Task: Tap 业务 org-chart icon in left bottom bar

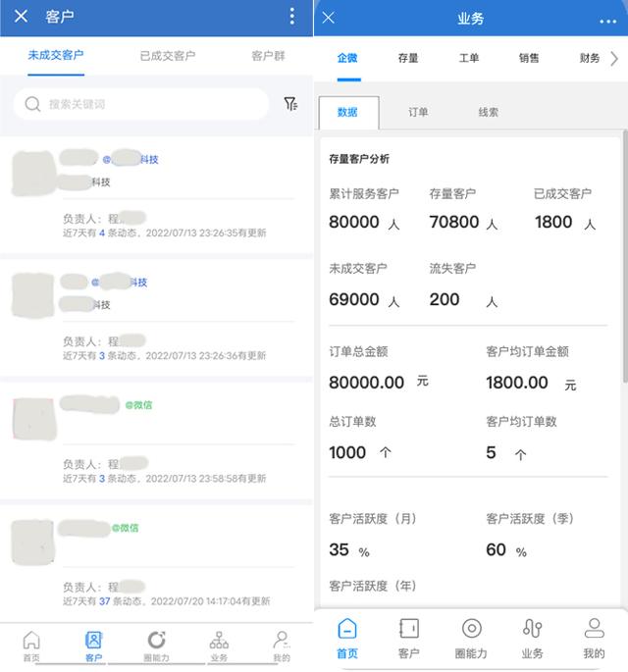Action: [219, 640]
